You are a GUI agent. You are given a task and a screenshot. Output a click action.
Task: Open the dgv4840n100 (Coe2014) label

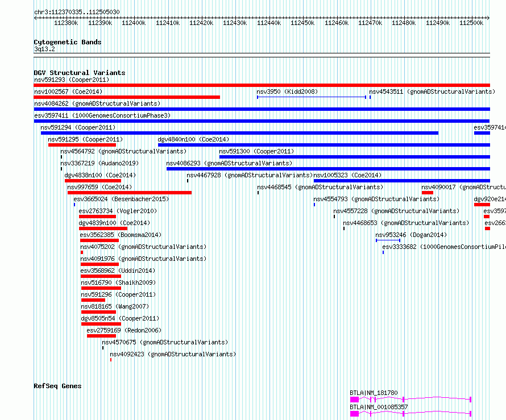193,139
